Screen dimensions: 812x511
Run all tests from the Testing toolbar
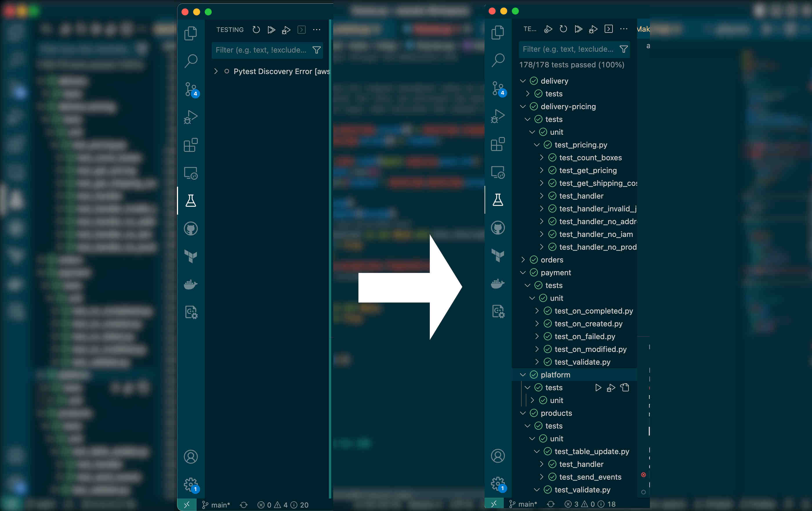click(x=271, y=30)
